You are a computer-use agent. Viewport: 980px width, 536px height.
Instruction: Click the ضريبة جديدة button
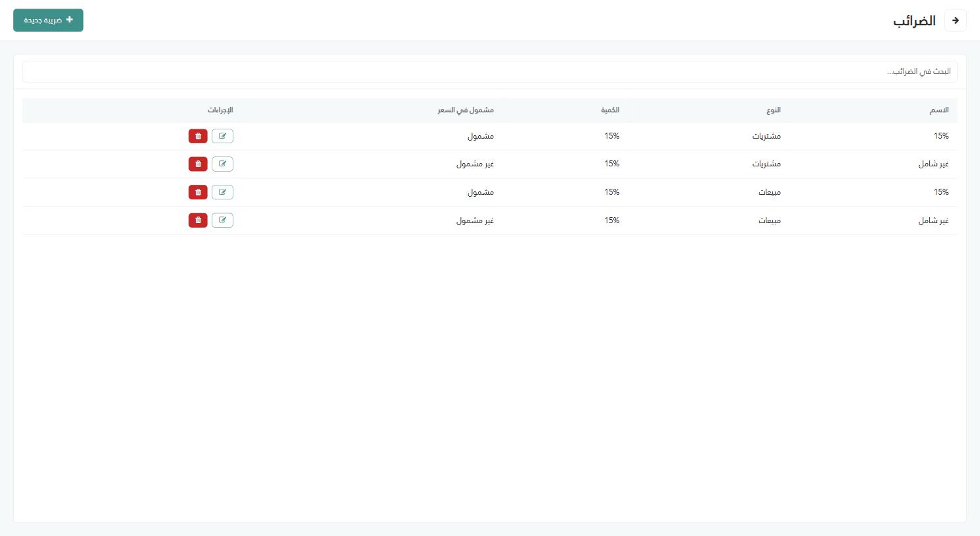(x=48, y=20)
